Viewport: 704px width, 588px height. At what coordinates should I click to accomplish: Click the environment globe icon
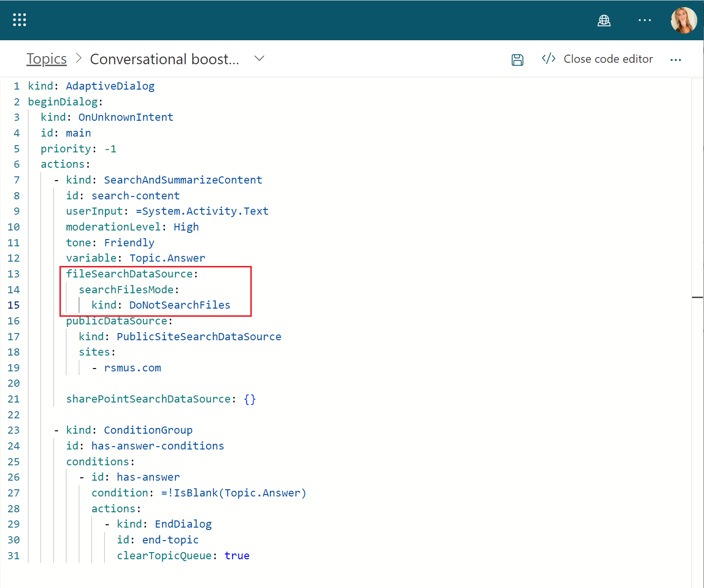click(604, 20)
